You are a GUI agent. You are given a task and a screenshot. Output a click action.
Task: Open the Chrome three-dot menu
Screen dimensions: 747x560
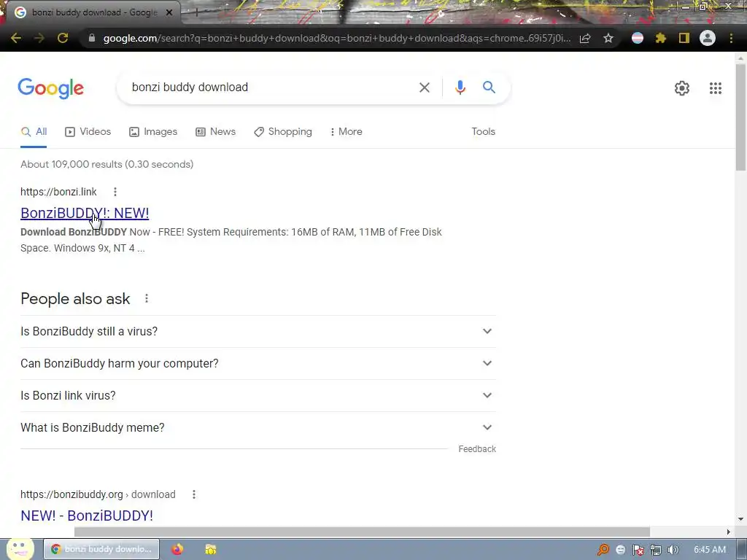[x=731, y=38]
